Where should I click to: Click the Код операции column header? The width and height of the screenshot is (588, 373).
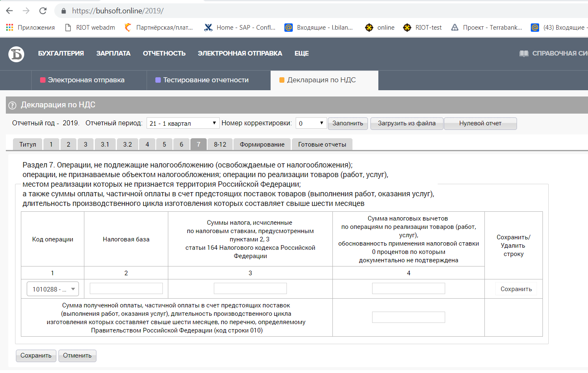pyautogui.click(x=53, y=239)
